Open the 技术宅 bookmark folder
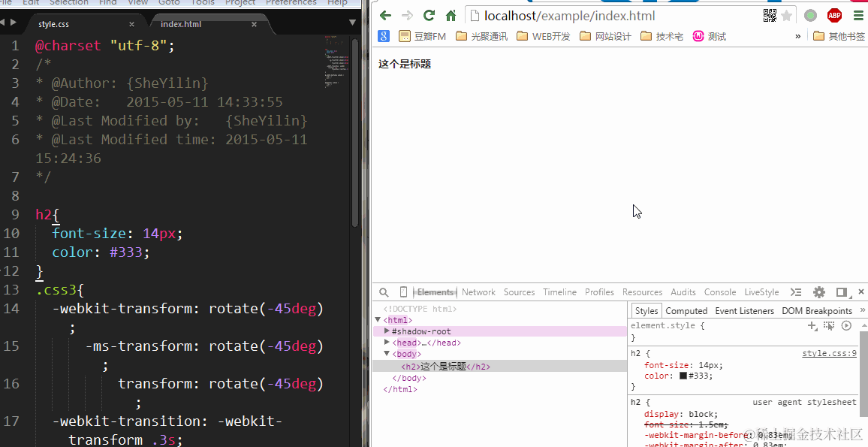 (x=662, y=37)
